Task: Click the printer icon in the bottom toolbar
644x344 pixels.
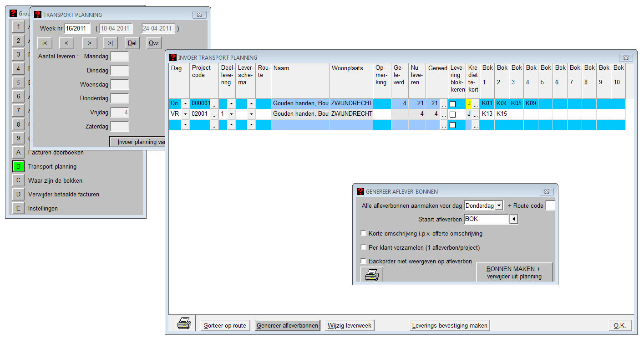Action: [x=184, y=324]
